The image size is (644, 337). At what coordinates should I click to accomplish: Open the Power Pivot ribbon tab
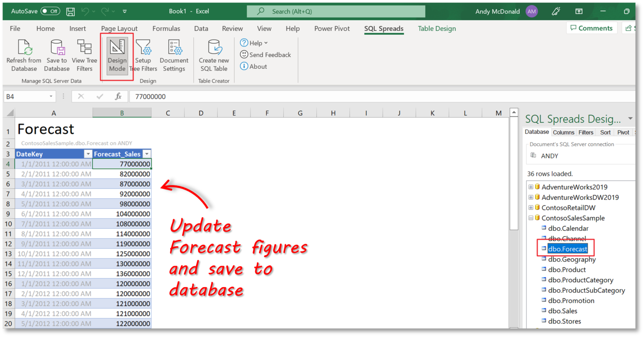click(x=332, y=29)
